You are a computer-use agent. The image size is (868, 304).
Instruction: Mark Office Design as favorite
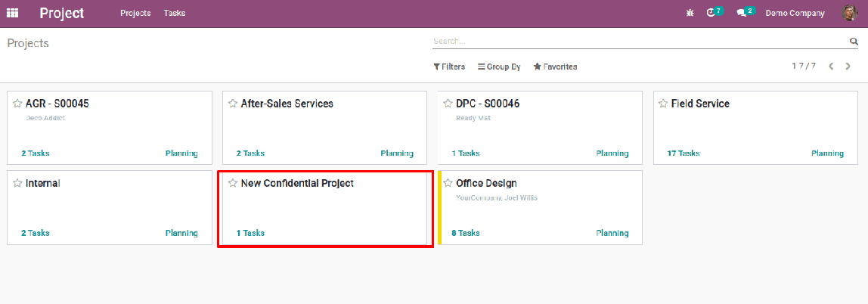pyautogui.click(x=448, y=183)
